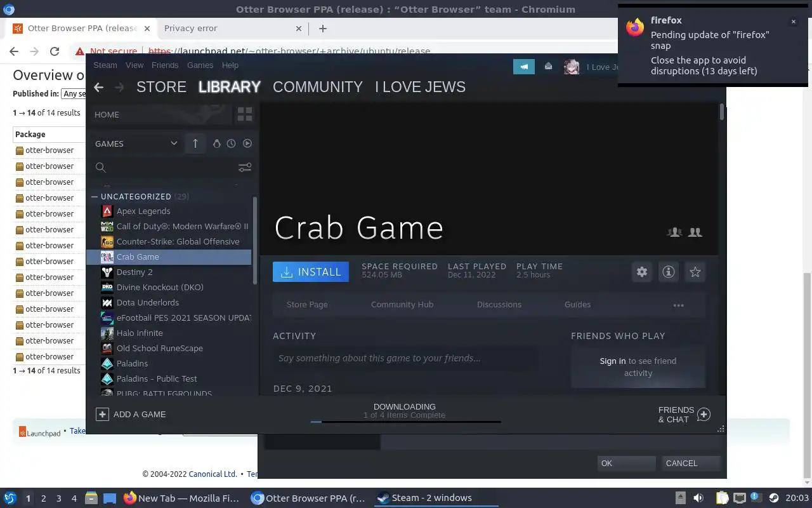Open advanced filter sliders in library search

pyautogui.click(x=244, y=167)
